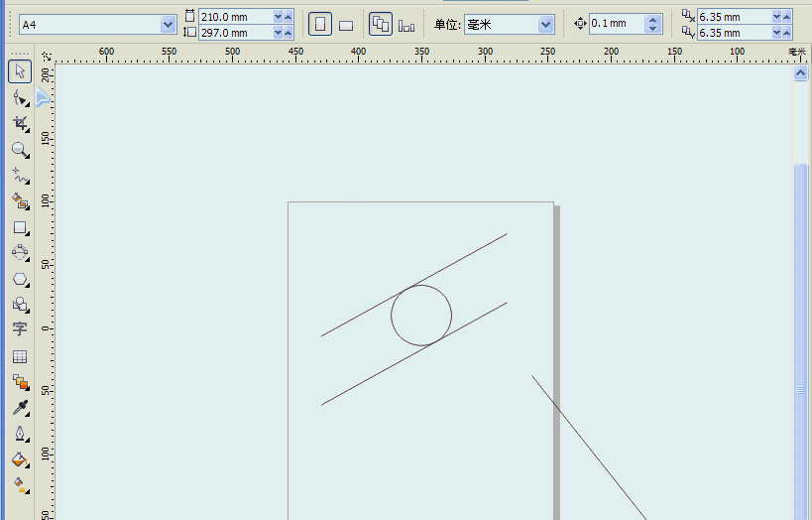Decrease duplicate Y distance spinner
The width and height of the screenshot is (812, 520).
776,33
